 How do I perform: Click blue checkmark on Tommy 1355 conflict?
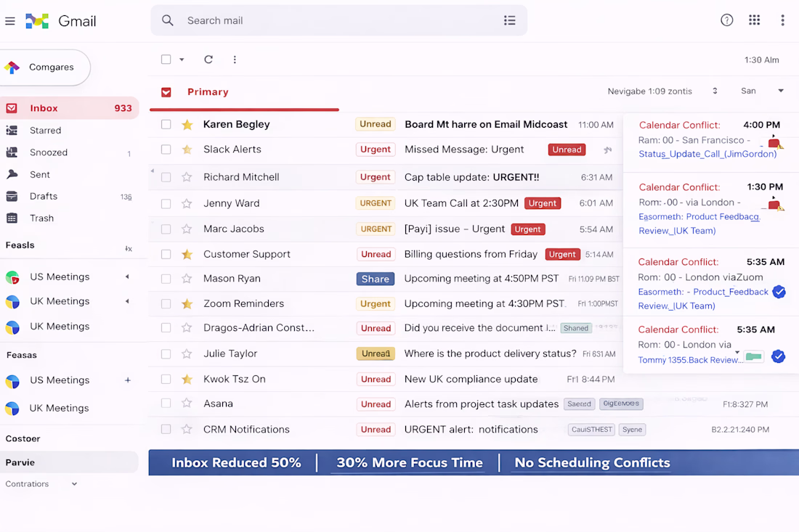pyautogui.click(x=778, y=356)
